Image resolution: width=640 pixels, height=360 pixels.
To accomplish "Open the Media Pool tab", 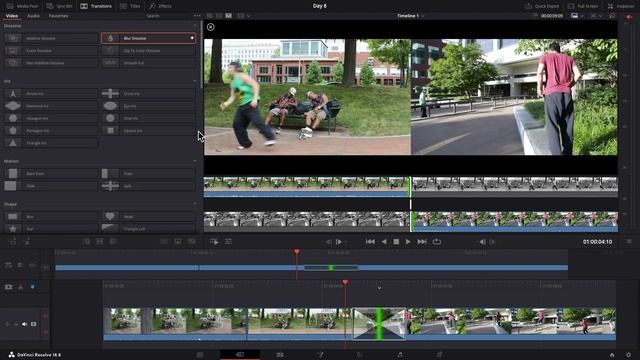I will click(x=22, y=6).
